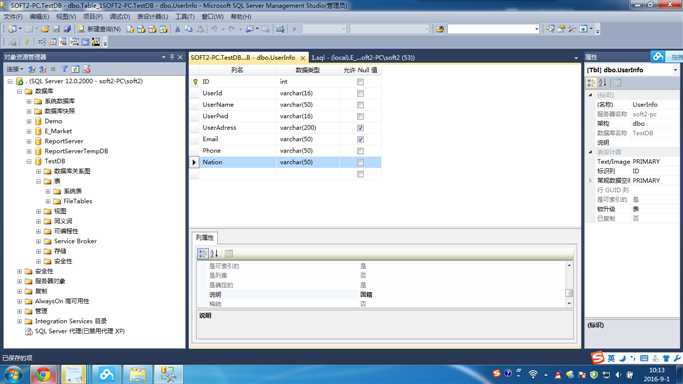Click the Find icon beside the search combo
This screenshot has width=683, height=384.
(440, 29)
